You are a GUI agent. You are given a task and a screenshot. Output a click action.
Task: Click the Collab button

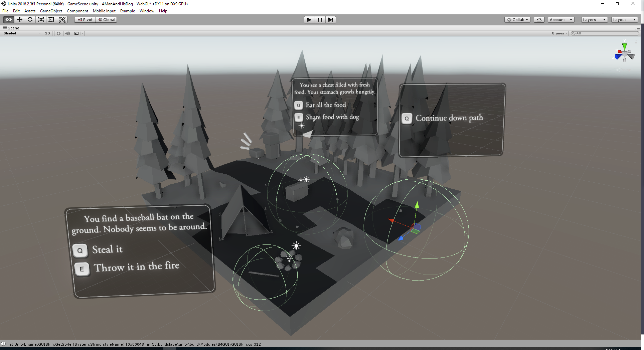(517, 20)
